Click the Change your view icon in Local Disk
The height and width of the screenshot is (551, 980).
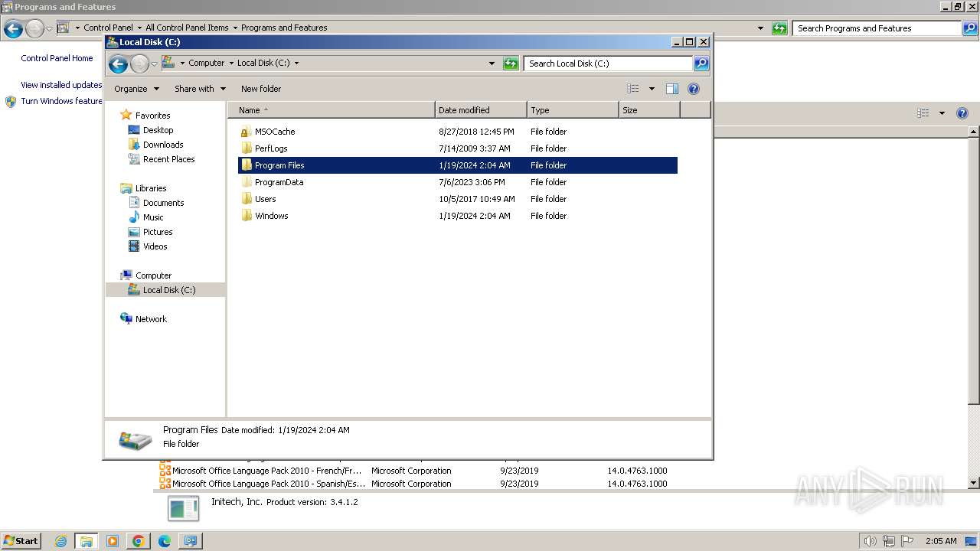pos(633,89)
